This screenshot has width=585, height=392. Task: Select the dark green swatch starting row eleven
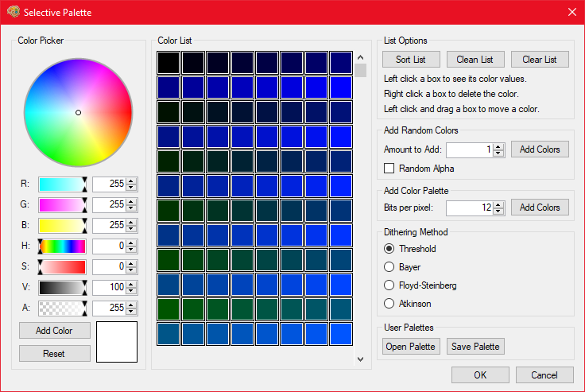(169, 309)
